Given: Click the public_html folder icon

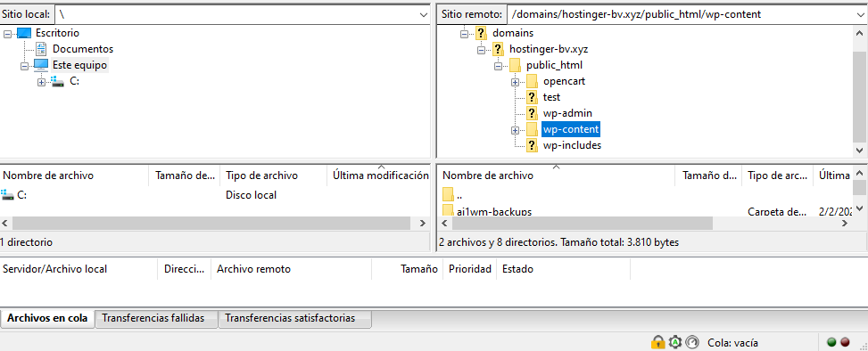Looking at the screenshot, I should coord(515,65).
